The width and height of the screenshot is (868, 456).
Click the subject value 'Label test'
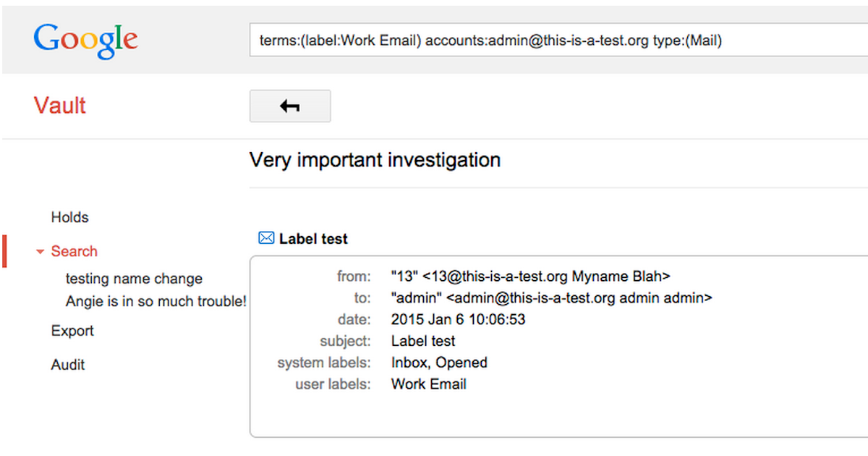pyautogui.click(x=423, y=341)
